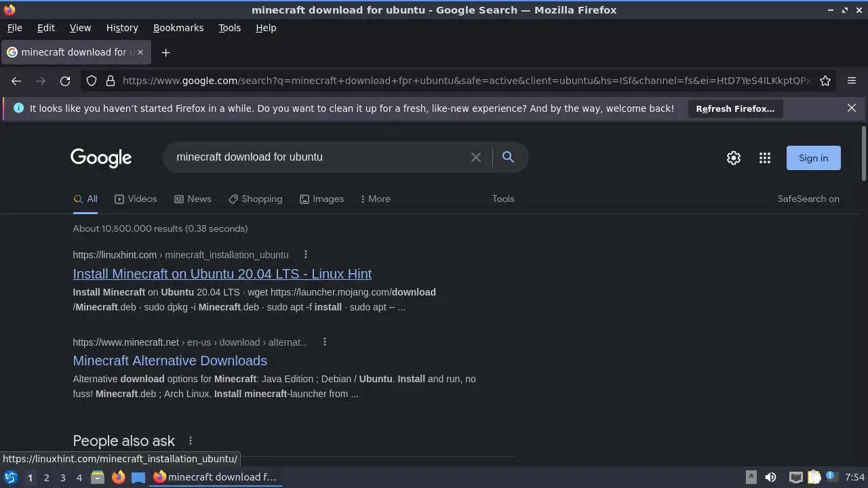Switch to virtual desktop 2
The width and height of the screenshot is (868, 488).
tap(46, 477)
